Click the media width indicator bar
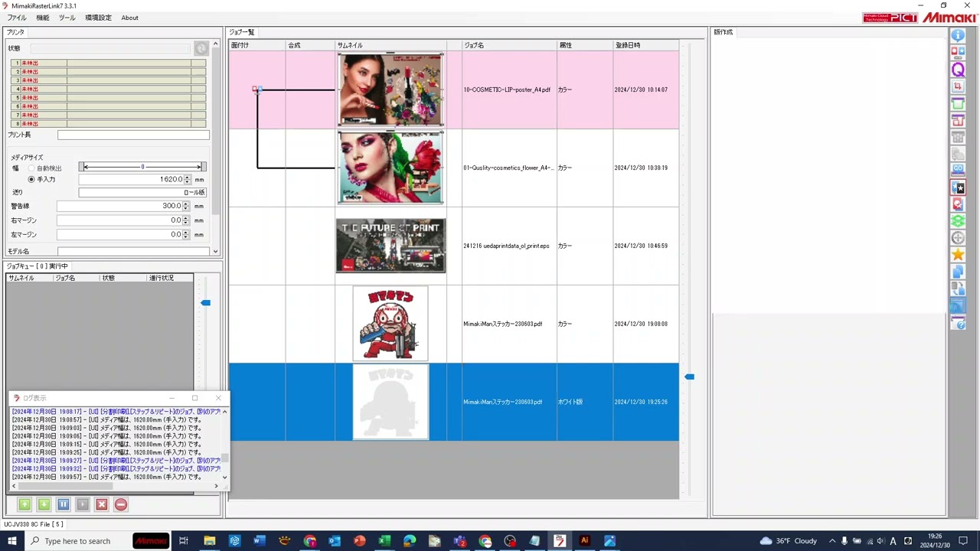The height and width of the screenshot is (551, 980). pyautogui.click(x=142, y=167)
